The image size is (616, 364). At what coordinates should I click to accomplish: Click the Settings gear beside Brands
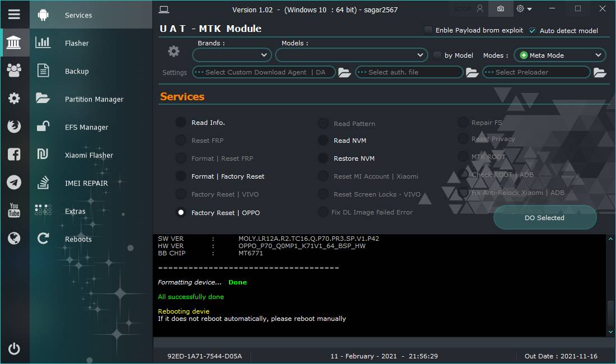click(174, 52)
